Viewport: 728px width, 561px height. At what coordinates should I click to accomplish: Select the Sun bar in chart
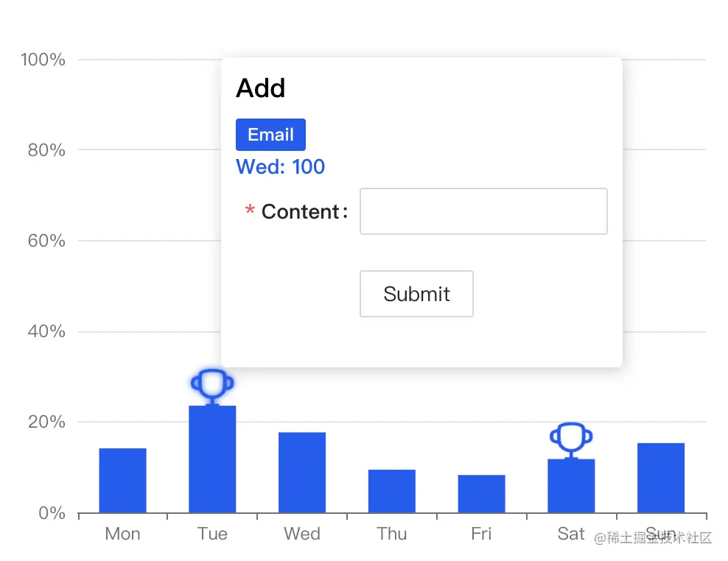[x=661, y=478]
